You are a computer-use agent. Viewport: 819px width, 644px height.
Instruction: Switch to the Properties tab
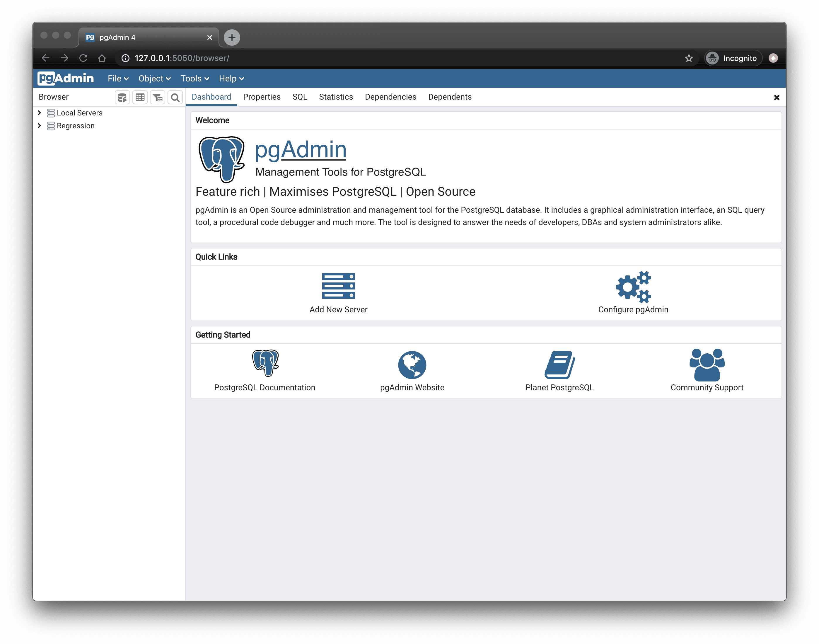(261, 96)
